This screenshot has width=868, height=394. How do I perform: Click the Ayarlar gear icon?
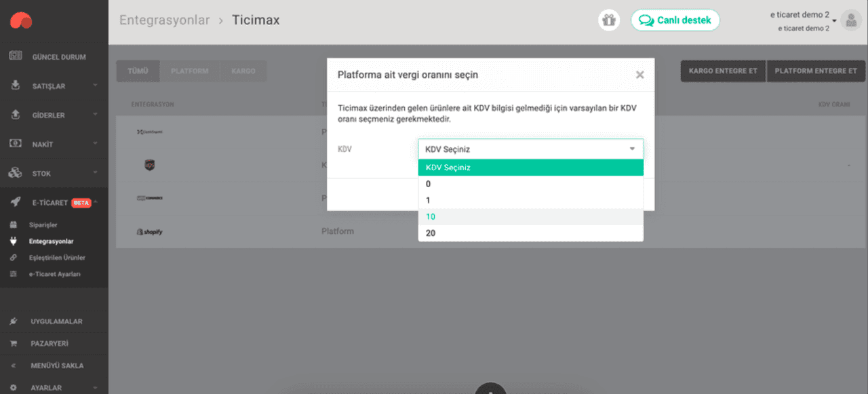pos(13,388)
